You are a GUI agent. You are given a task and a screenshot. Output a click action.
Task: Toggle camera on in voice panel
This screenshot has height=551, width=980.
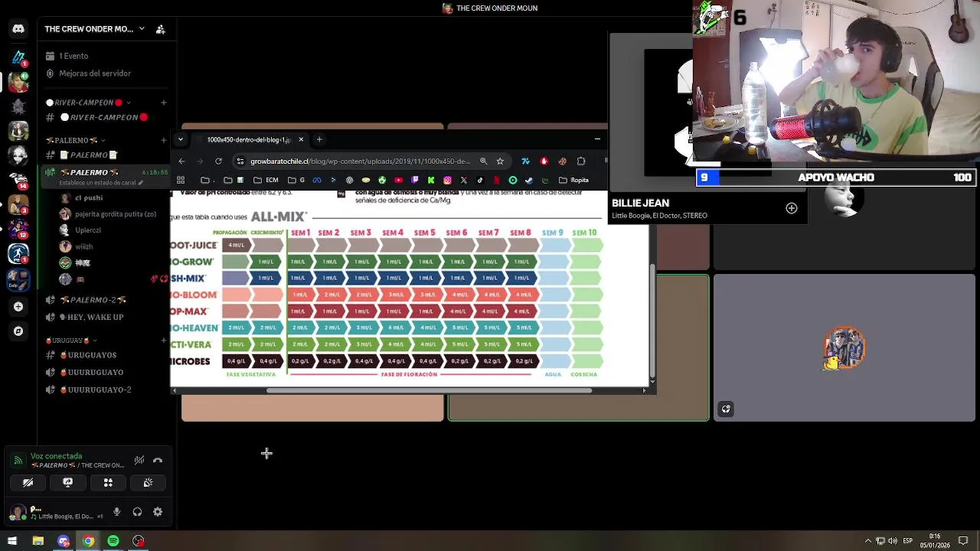point(28,483)
